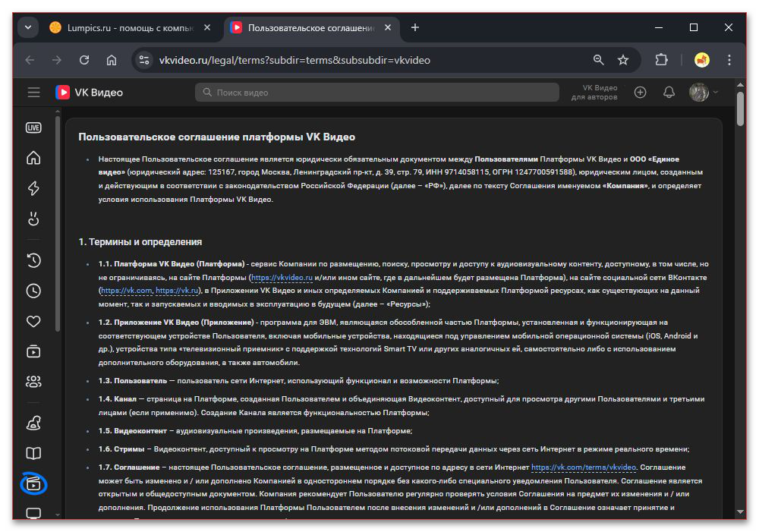Click the circled video library icon
The height and width of the screenshot is (532, 759).
click(x=33, y=483)
